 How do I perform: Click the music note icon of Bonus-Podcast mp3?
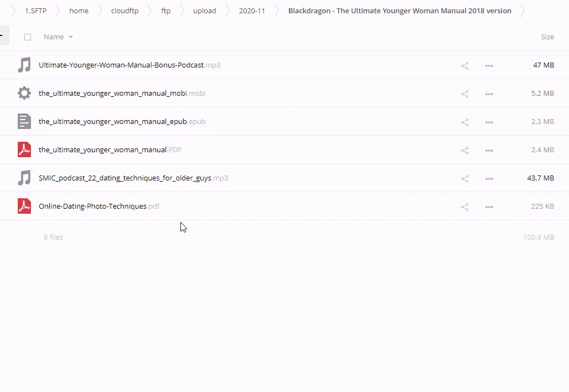(x=24, y=65)
